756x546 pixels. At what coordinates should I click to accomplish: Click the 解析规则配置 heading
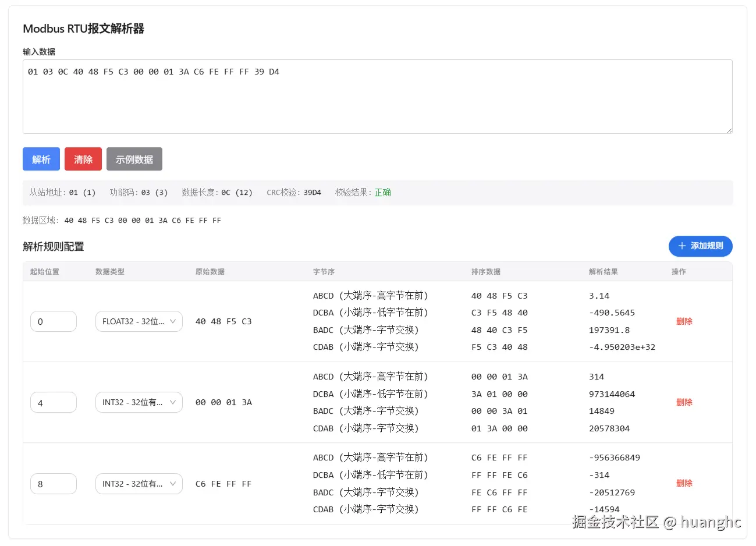click(54, 247)
